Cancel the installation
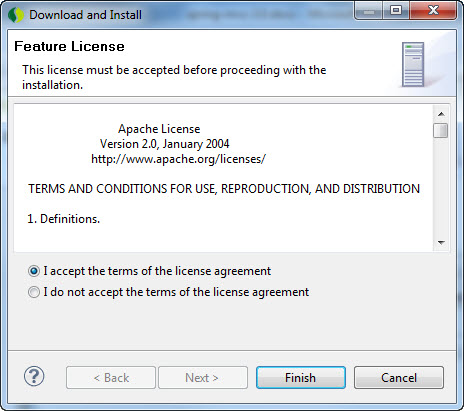The image size is (464, 411). click(399, 378)
